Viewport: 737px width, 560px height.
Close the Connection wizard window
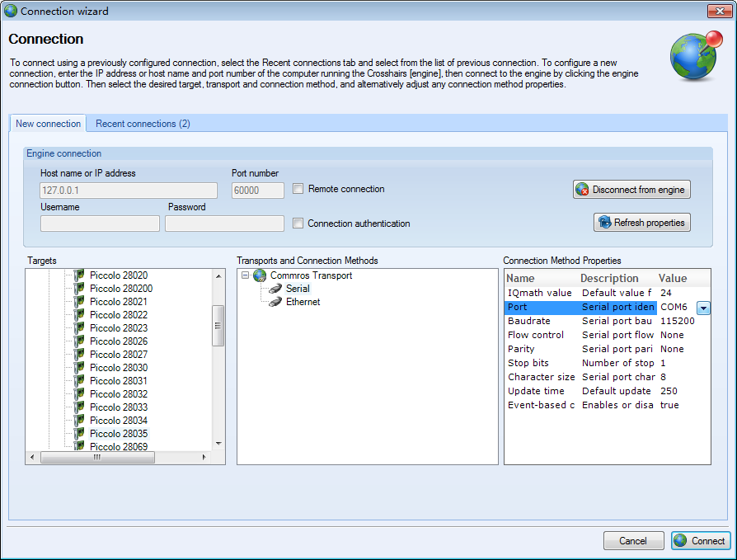tap(720, 11)
